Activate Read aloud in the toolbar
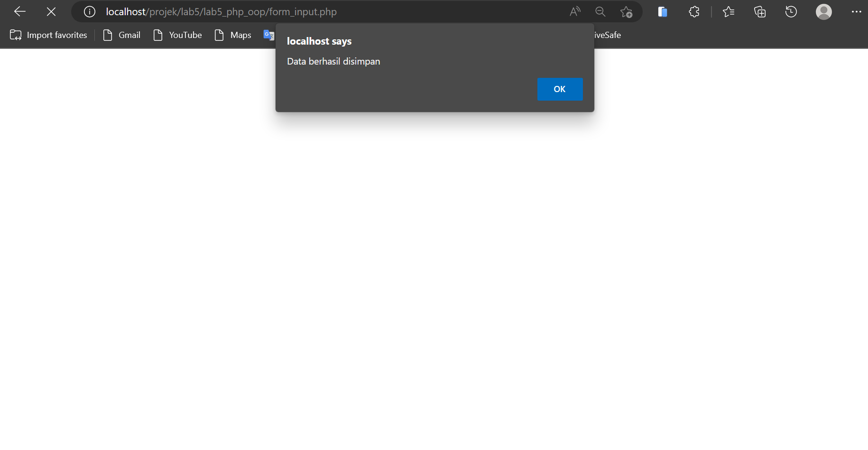The height and width of the screenshot is (450, 868). pos(574,11)
